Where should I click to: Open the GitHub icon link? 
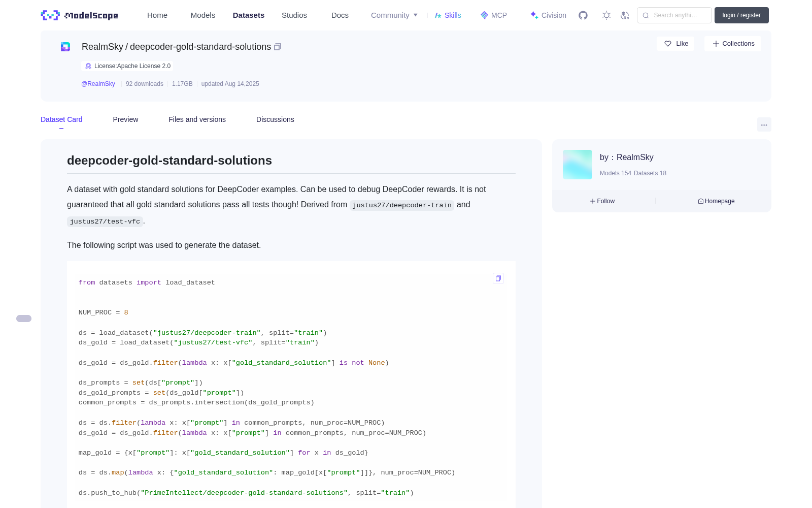coord(583,15)
